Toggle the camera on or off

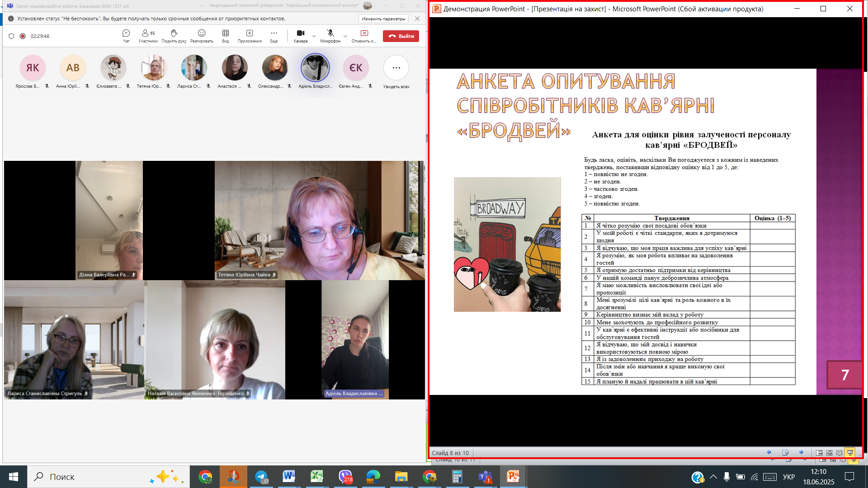tap(300, 36)
